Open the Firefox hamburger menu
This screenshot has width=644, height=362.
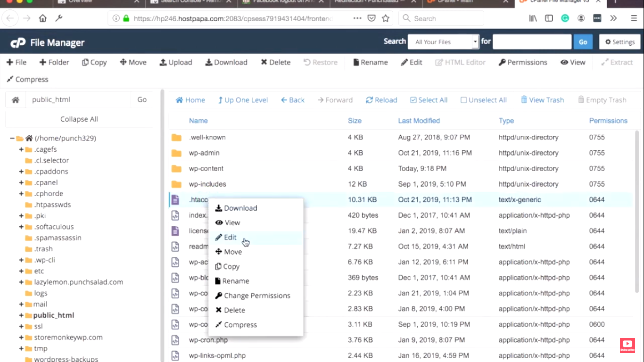pyautogui.click(x=634, y=18)
